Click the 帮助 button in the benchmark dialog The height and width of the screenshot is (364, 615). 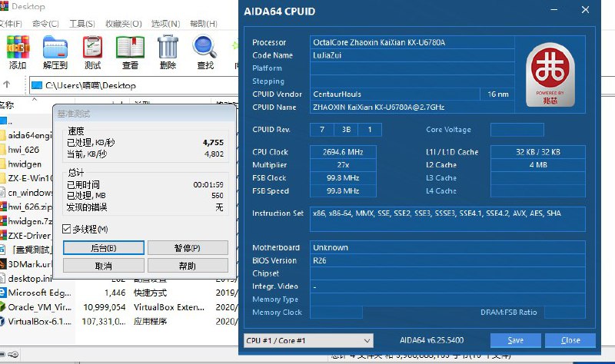pos(188,266)
